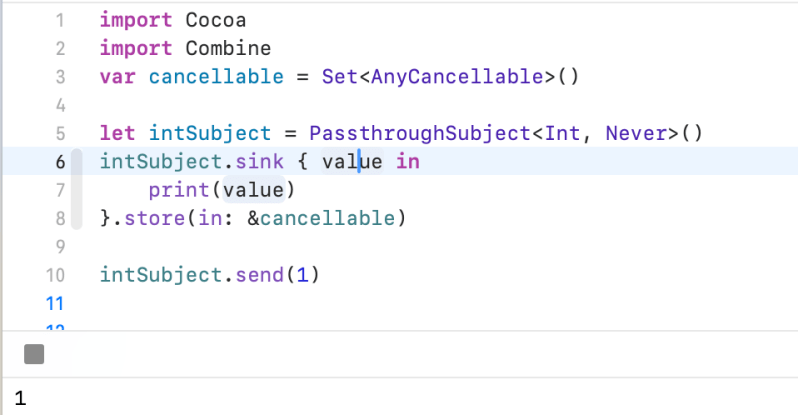Viewport: 798px width, 415px height.
Task: Click line number 1 in the gutter
Action: [60, 20]
